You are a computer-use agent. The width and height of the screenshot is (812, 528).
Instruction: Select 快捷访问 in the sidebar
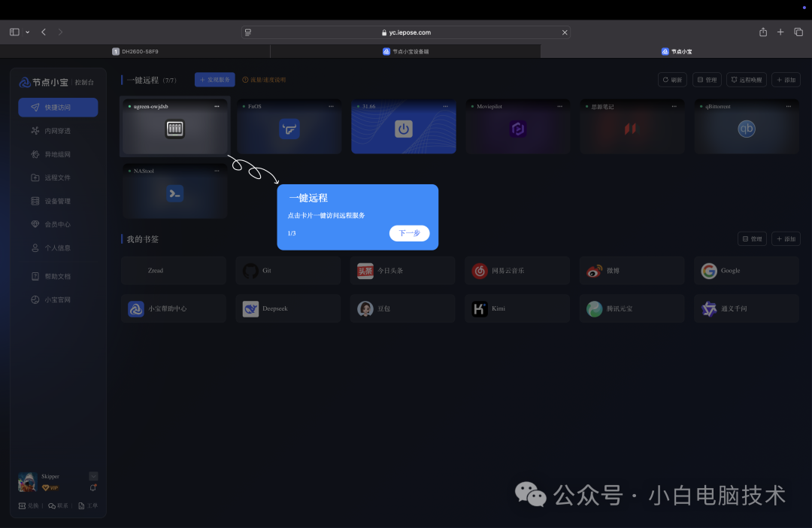pyautogui.click(x=58, y=108)
